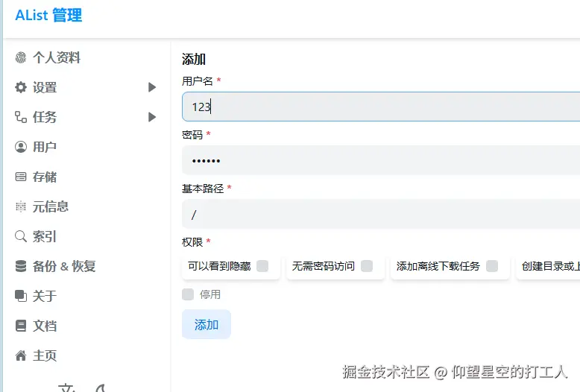Viewport: 580px width, 392px height.
Task: Click the task flow icon beside 任务
Action: point(21,117)
